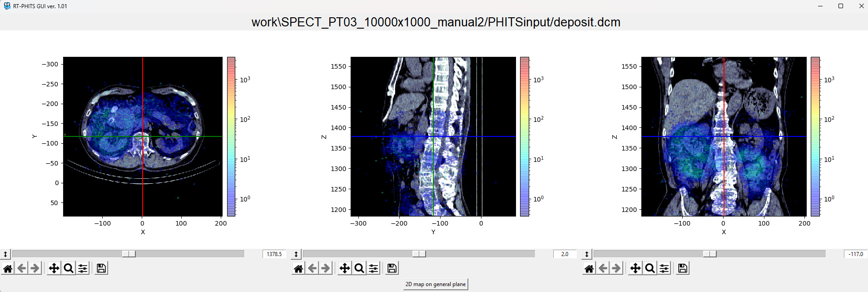Select Zoom magnifier in axial plot toolbar

[69, 268]
